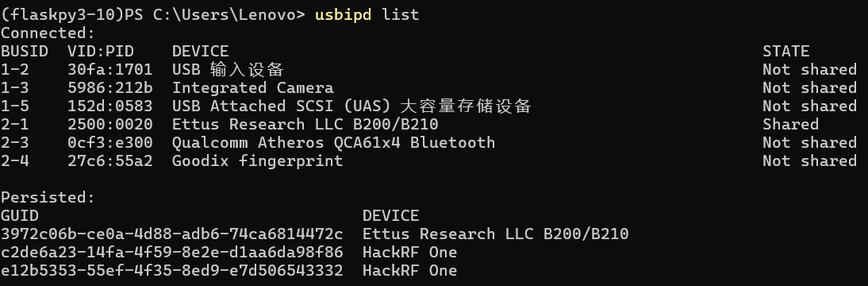Click BUSID 2-1 for Ettus device
Image resolution: width=868 pixels, height=286 pixels.
point(15,124)
